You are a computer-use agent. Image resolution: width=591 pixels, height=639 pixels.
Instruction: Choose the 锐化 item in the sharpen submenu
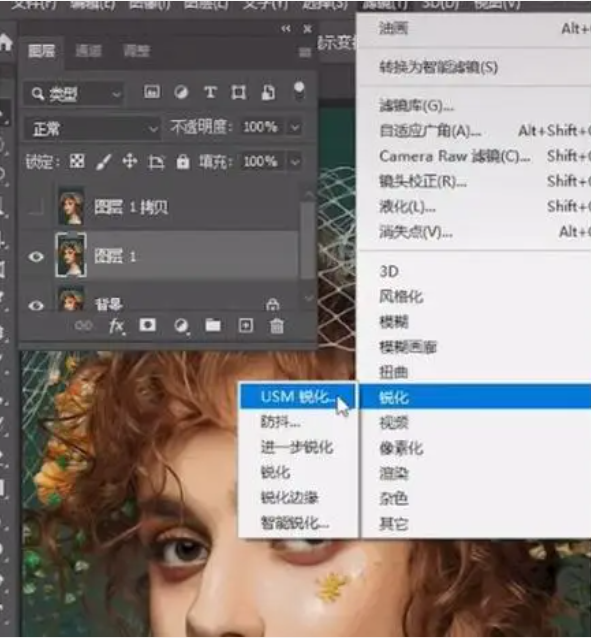pyautogui.click(x=297, y=472)
